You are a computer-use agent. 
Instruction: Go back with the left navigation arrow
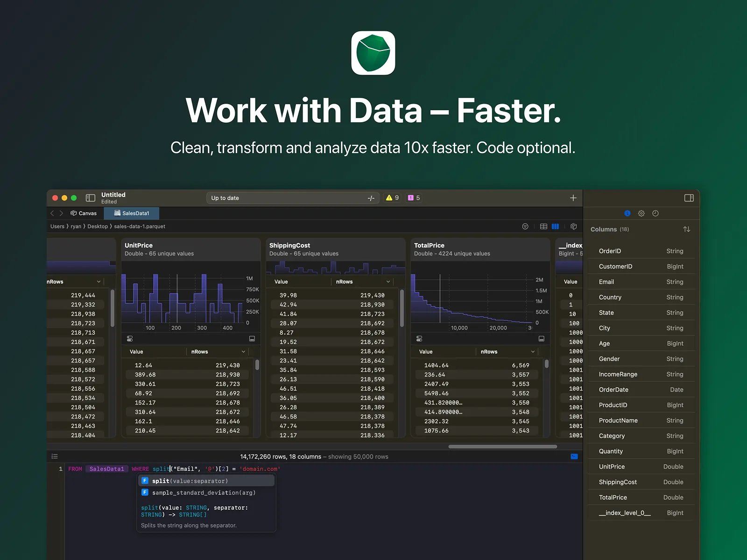click(52, 213)
